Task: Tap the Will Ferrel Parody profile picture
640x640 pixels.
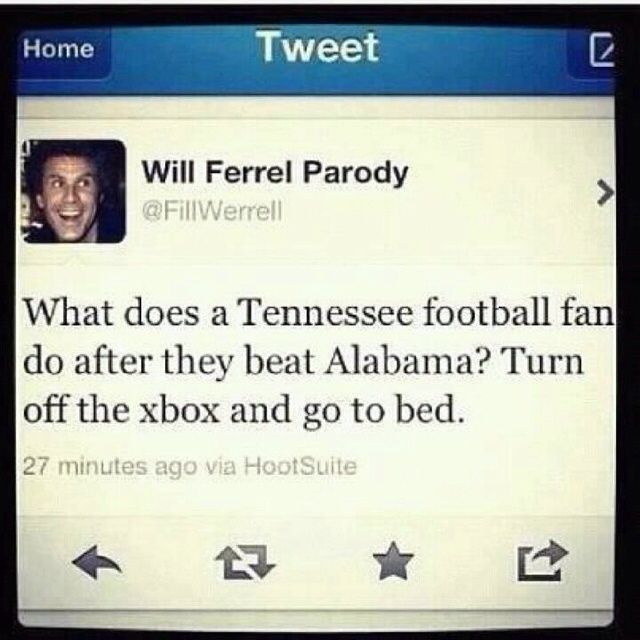Action: tap(73, 191)
